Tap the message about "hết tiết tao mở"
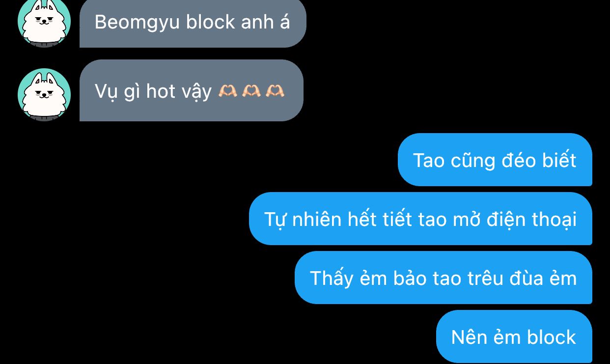 click(420, 219)
